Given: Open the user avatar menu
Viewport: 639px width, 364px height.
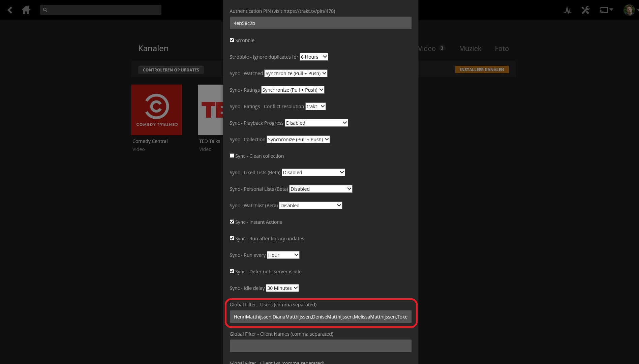Looking at the screenshot, I should coord(629,10).
